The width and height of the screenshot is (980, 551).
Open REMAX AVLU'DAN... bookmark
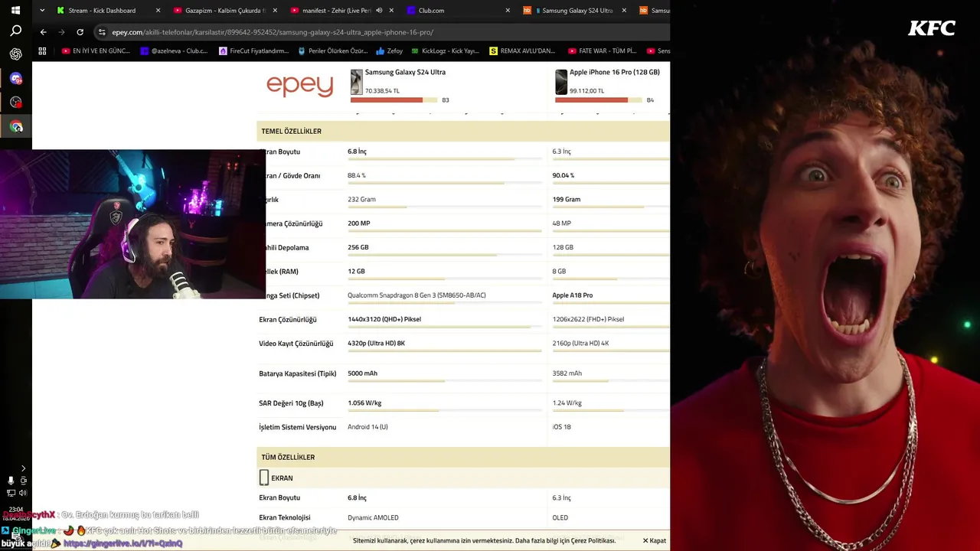(522, 51)
